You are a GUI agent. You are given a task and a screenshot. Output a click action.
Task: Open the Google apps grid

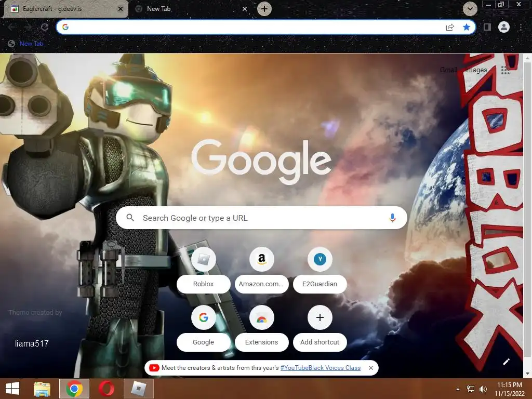click(505, 70)
